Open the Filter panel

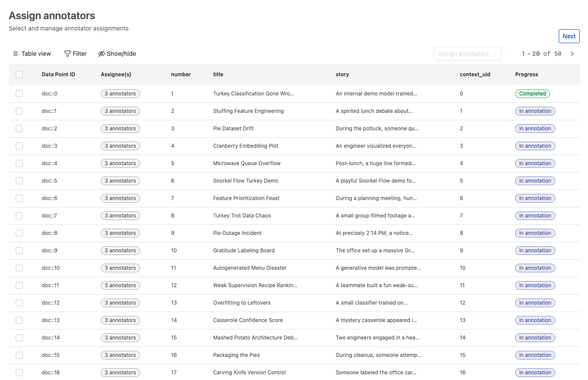[75, 53]
